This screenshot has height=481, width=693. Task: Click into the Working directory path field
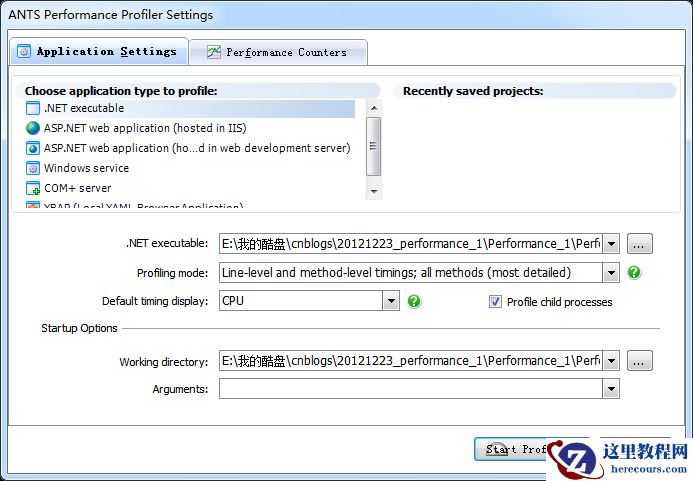tap(411, 361)
